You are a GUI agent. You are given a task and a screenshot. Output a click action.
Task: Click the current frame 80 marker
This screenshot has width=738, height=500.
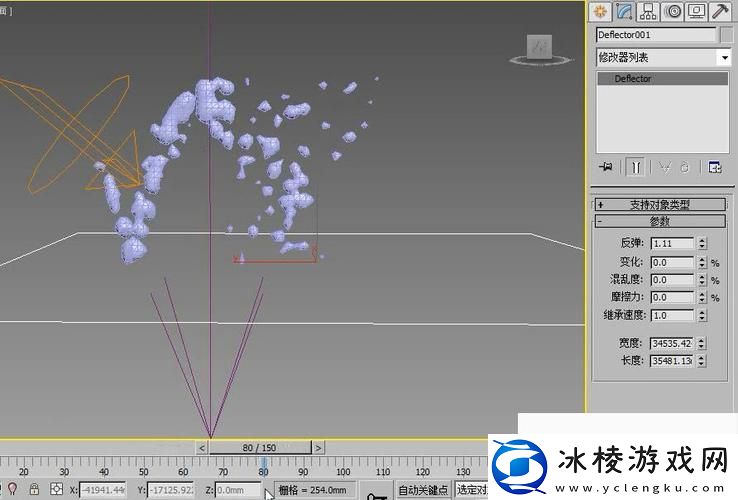click(264, 466)
